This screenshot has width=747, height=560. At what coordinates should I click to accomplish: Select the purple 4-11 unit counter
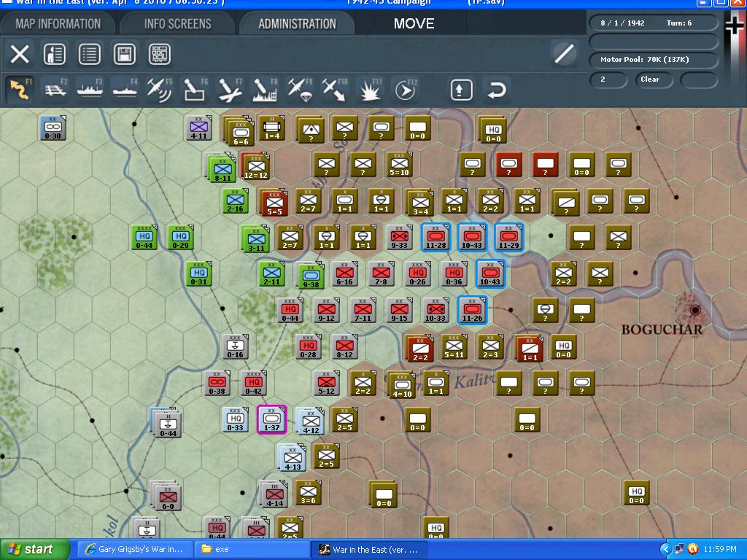point(198,128)
